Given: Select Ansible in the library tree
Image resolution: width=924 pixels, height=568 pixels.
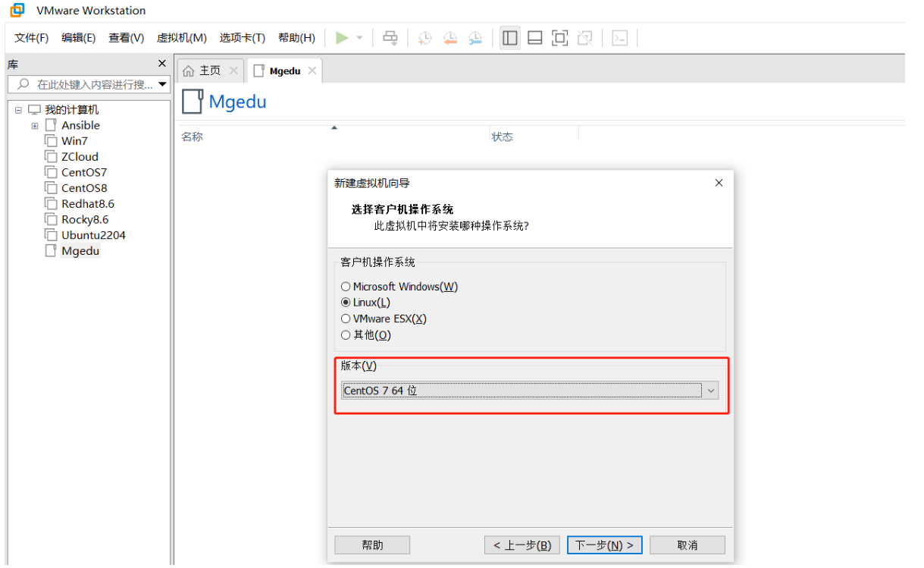Looking at the screenshot, I should click(x=80, y=126).
